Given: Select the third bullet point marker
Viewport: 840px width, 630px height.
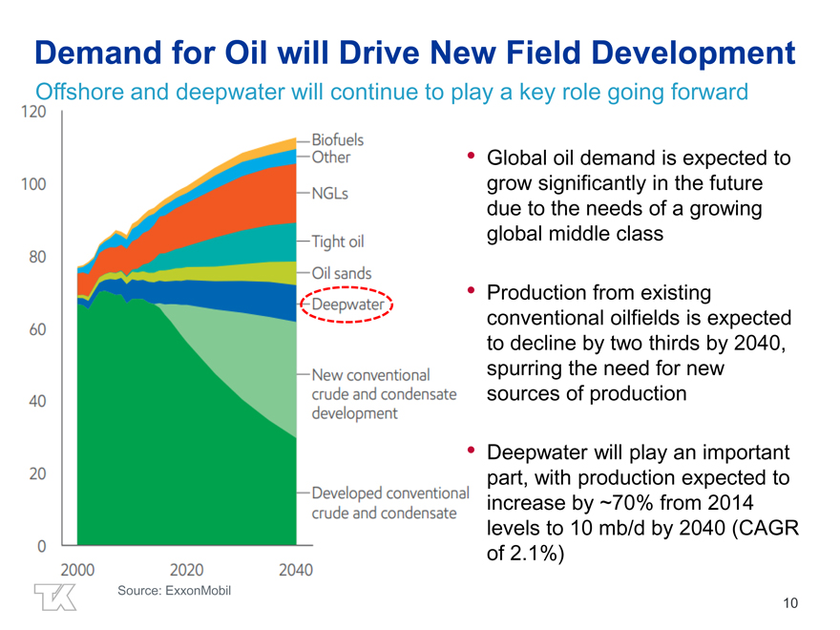Looking at the screenshot, I should pos(470,451).
